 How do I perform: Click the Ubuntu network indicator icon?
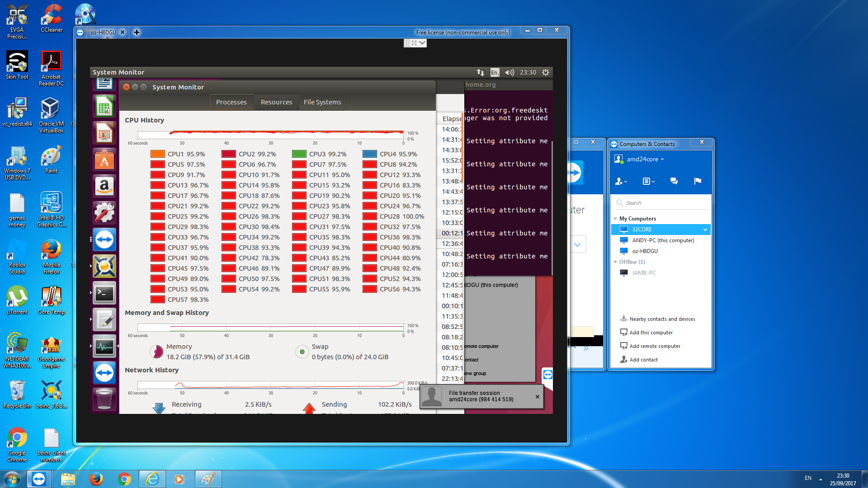(480, 72)
